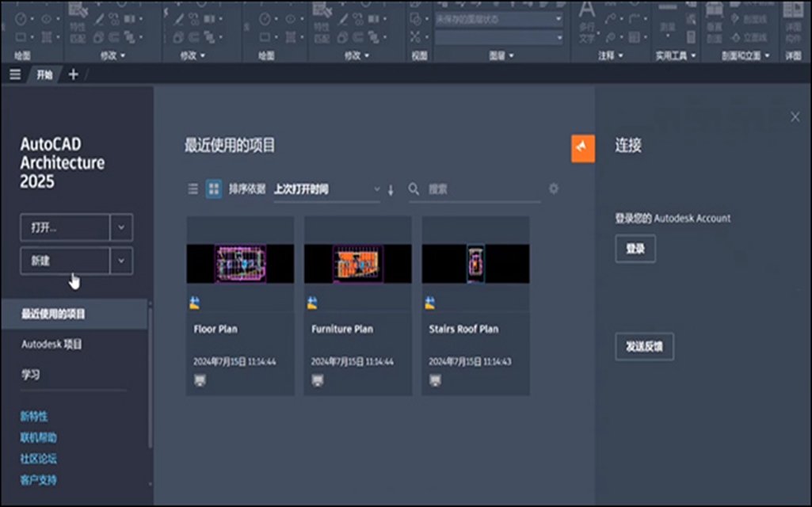
Task: Open the 学习 section in the sidebar
Action: (31, 375)
